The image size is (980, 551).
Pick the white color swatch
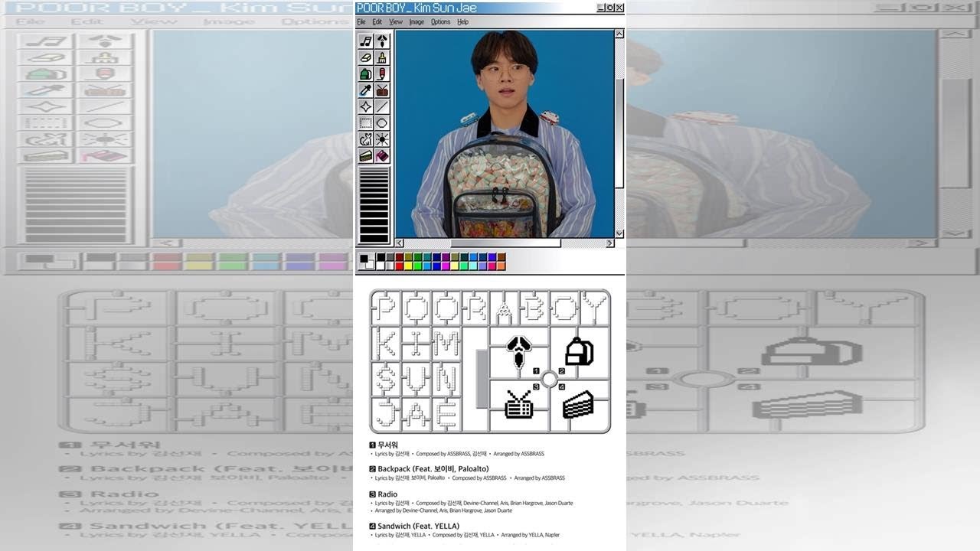(x=381, y=266)
